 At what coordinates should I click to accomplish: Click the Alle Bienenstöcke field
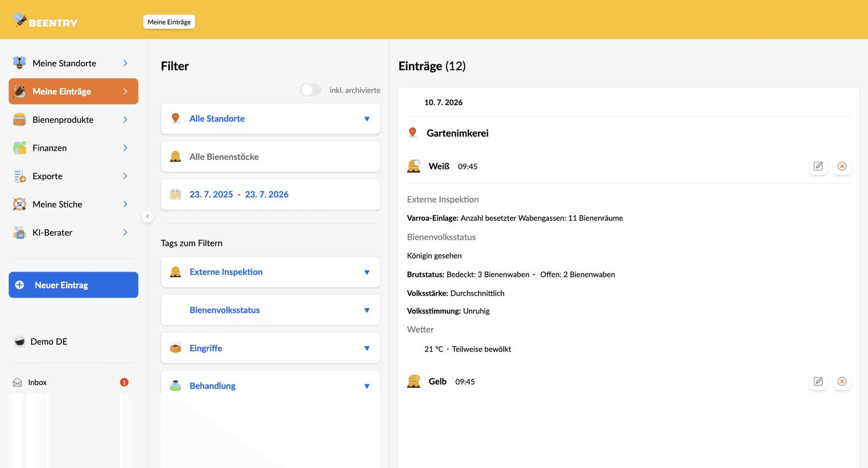pyautogui.click(x=271, y=157)
